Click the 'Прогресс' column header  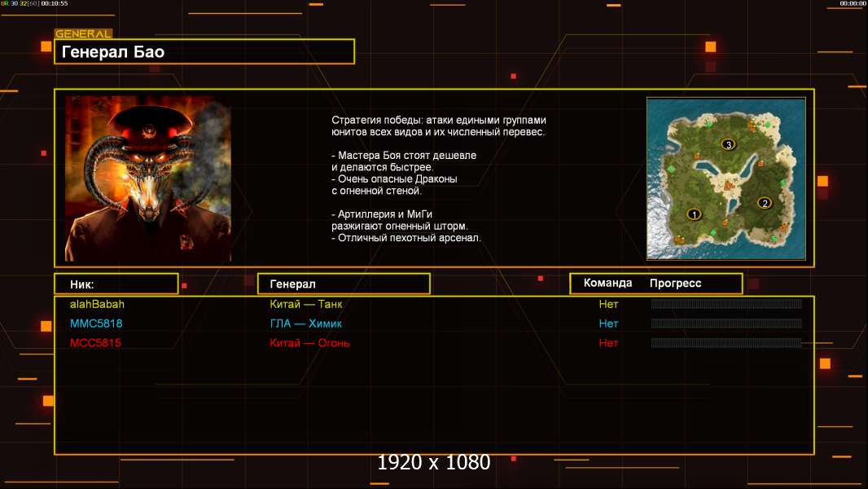(675, 284)
